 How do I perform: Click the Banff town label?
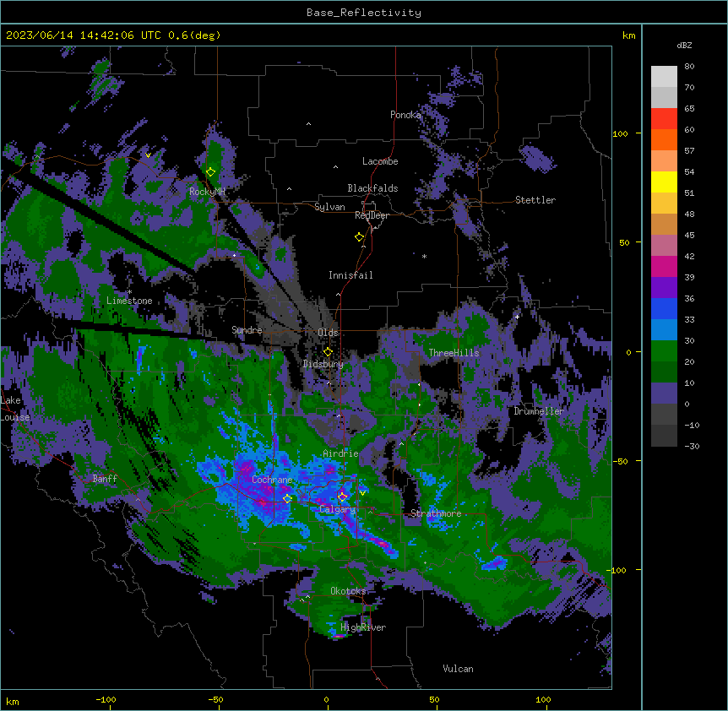tap(105, 479)
